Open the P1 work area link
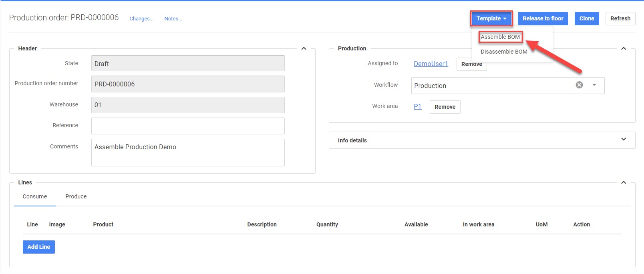The height and width of the screenshot is (274, 644). click(x=417, y=106)
